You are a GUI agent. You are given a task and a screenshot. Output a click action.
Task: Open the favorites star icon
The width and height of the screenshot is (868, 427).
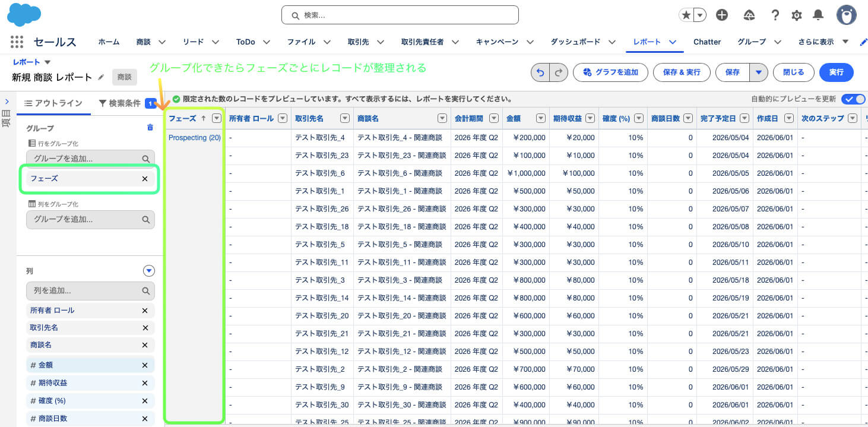[x=686, y=15]
